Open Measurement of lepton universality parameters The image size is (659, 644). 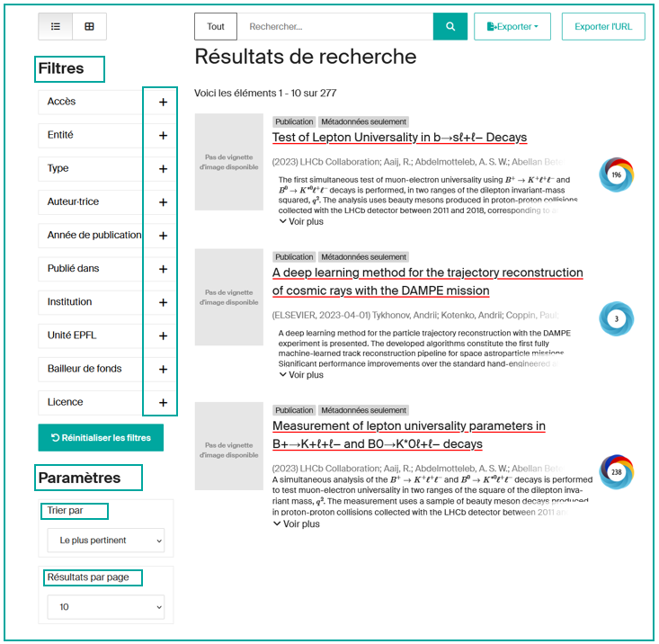point(408,435)
